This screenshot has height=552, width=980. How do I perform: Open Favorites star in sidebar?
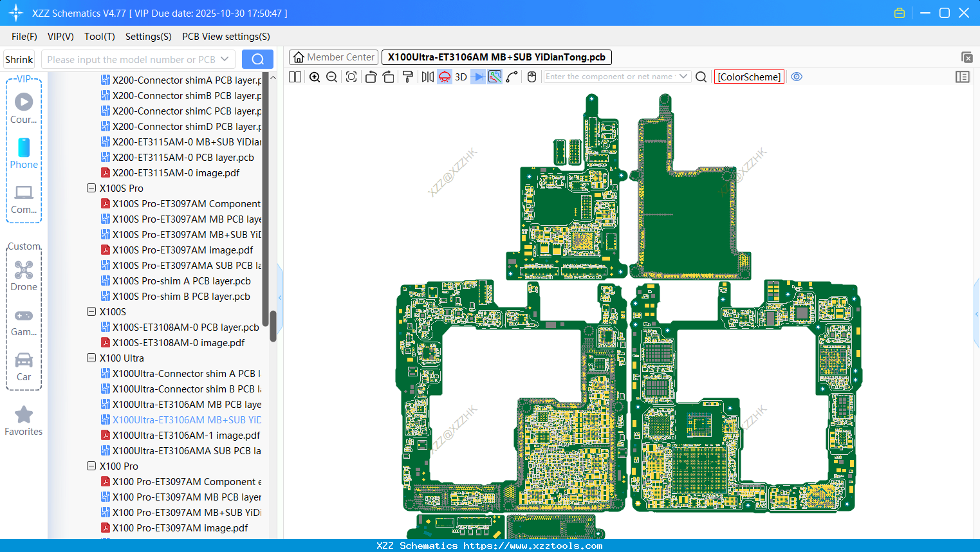tap(24, 421)
